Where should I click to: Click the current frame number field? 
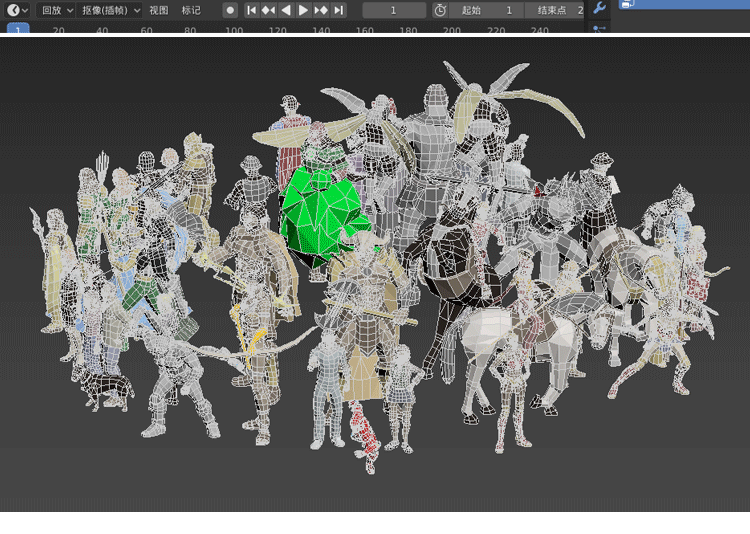coord(393,10)
